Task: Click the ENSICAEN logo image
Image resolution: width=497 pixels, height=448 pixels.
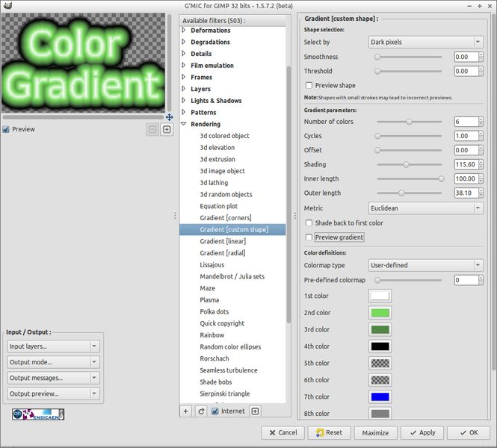Action: click(x=38, y=414)
